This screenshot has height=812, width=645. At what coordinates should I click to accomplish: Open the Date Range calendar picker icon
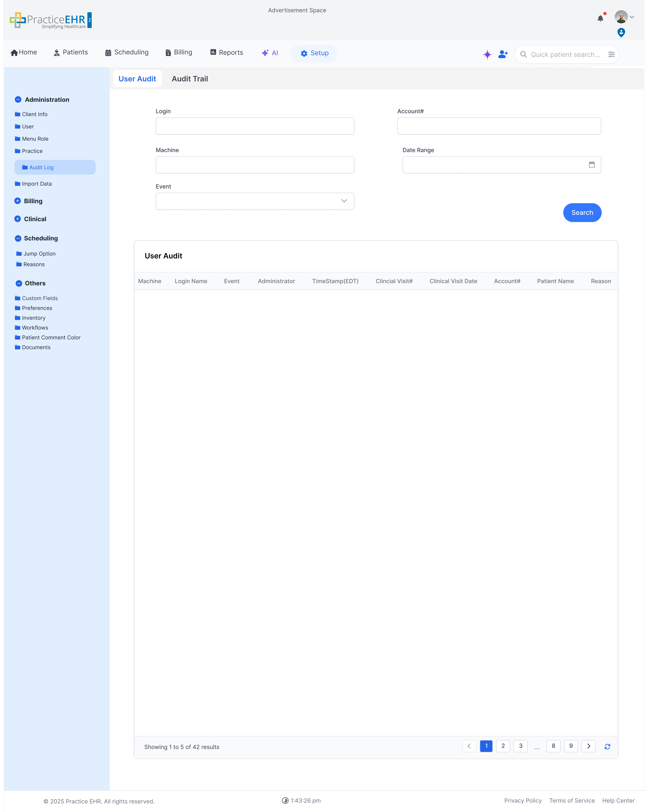point(591,165)
